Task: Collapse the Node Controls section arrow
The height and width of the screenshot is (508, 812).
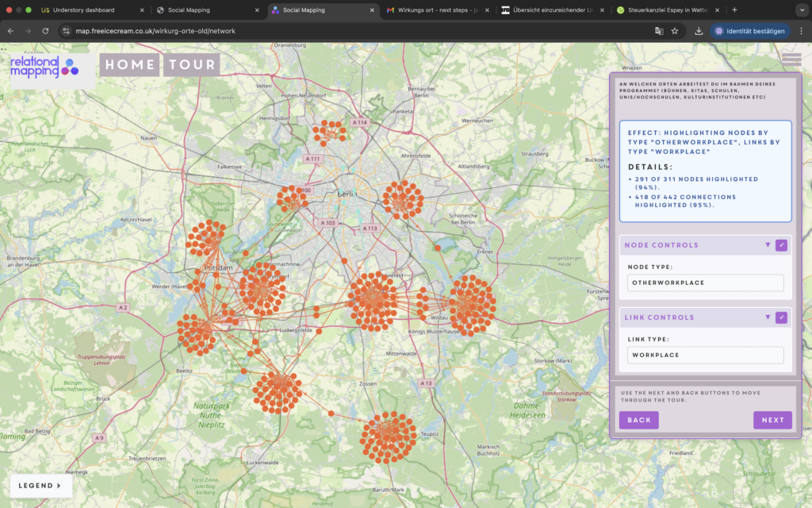Action: [x=768, y=245]
